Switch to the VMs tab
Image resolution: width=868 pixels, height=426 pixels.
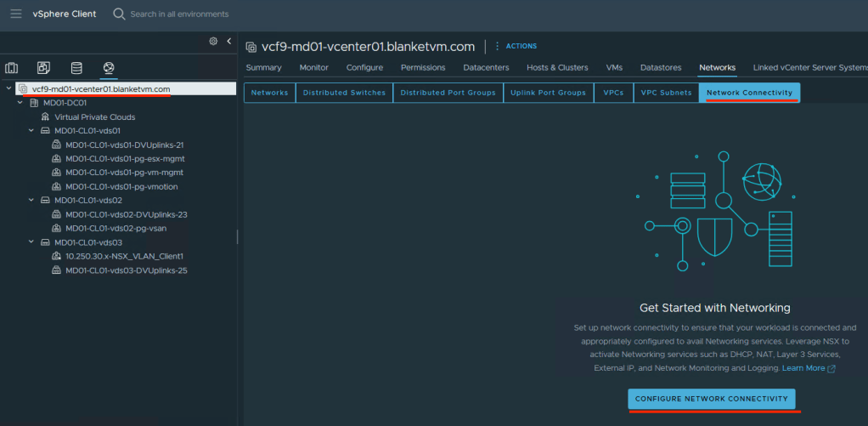coord(614,67)
